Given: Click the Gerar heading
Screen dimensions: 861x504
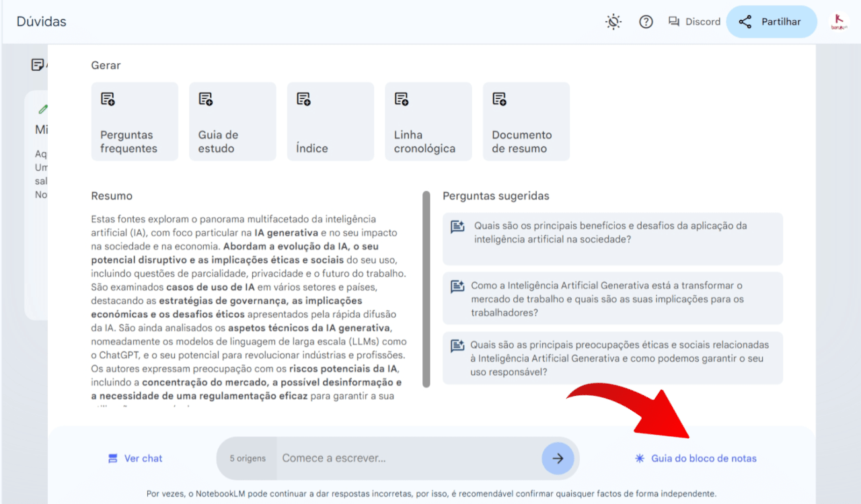Looking at the screenshot, I should 106,65.
